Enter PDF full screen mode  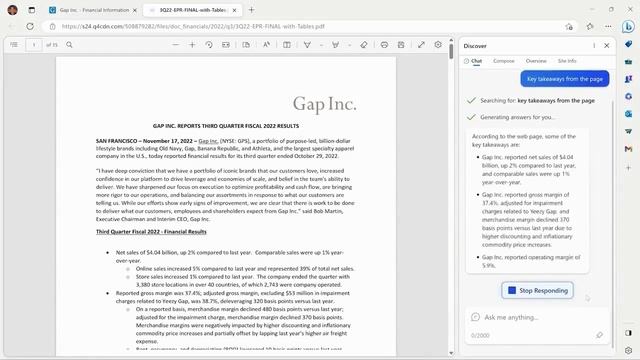pyautogui.click(x=421, y=45)
